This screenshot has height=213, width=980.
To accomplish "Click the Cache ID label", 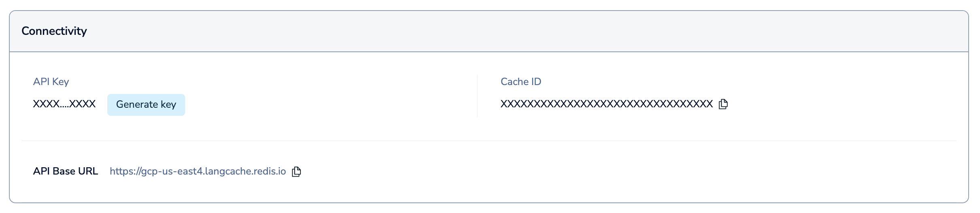I will click(x=521, y=82).
